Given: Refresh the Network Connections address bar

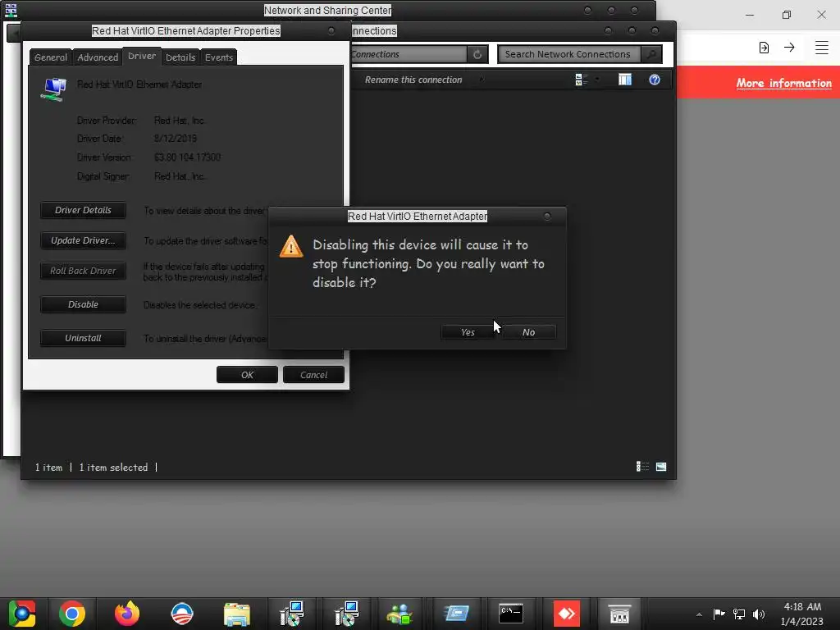Looking at the screenshot, I should 477,54.
